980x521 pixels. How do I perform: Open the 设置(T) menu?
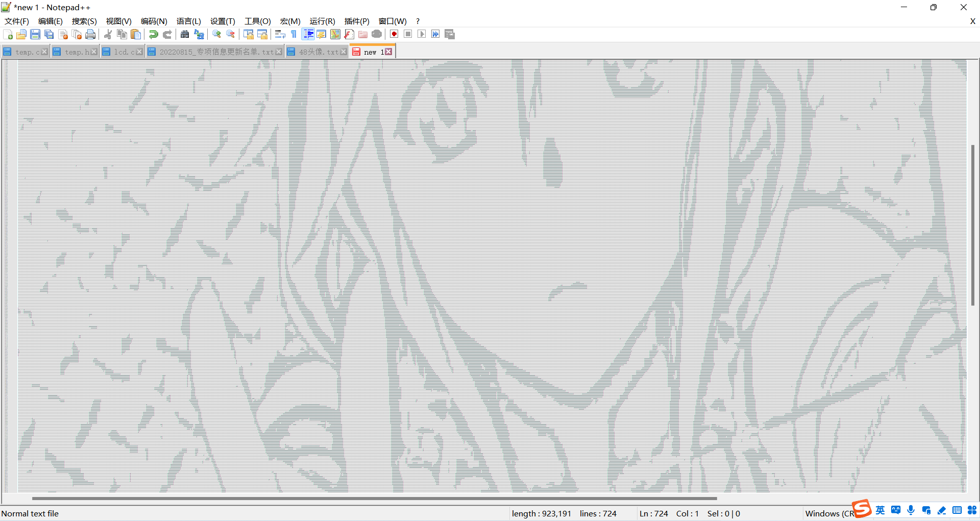(223, 21)
